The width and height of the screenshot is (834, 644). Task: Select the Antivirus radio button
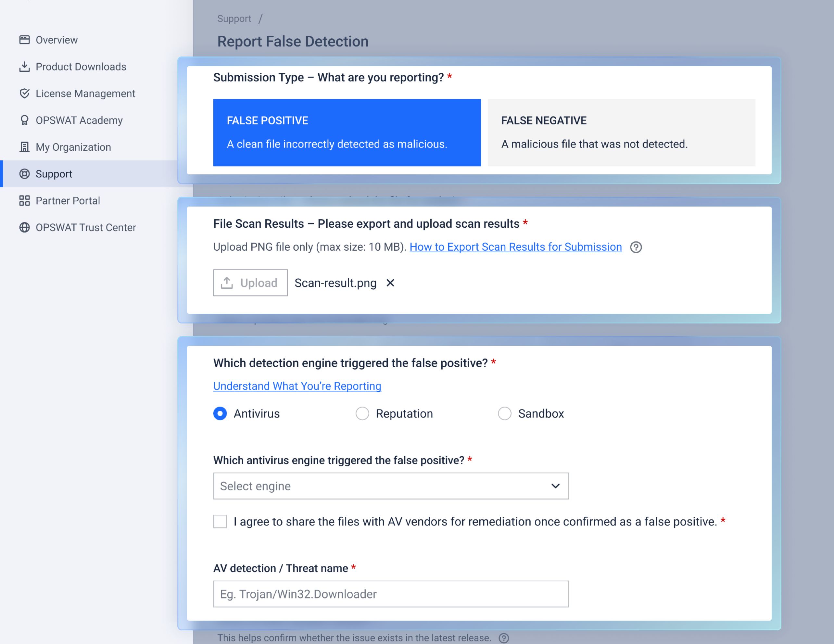(x=220, y=413)
